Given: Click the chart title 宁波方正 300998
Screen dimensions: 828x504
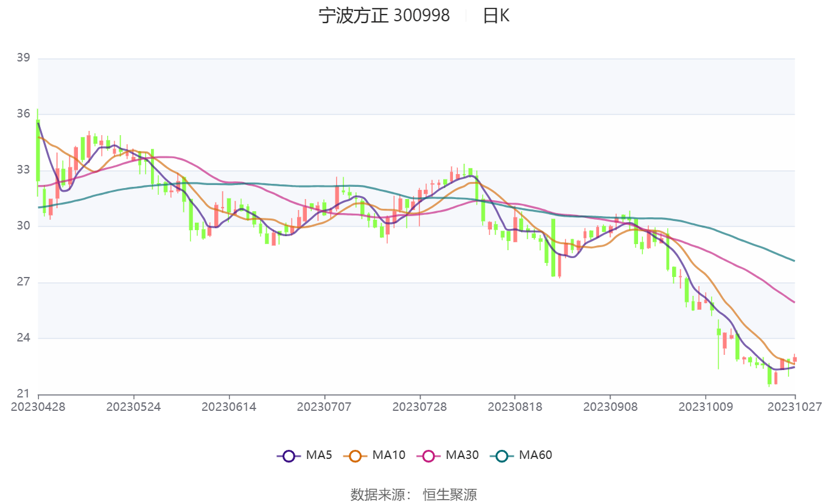Looking at the screenshot, I should [384, 16].
